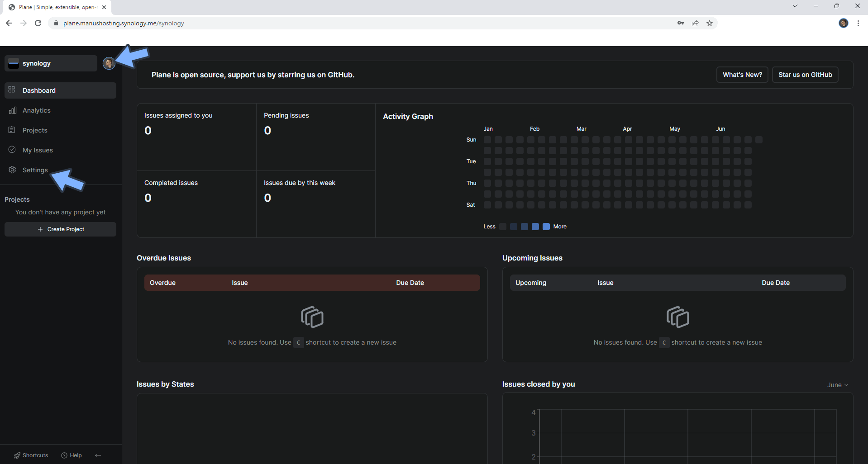Select the brightest blue square in the activity legend
The width and height of the screenshot is (868, 464).
tap(546, 226)
